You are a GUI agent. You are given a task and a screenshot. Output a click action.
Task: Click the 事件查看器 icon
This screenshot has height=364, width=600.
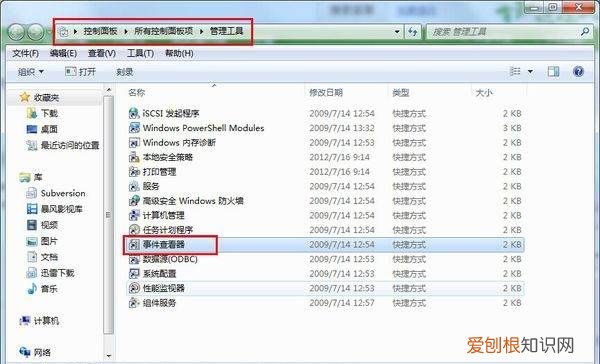[x=134, y=244]
